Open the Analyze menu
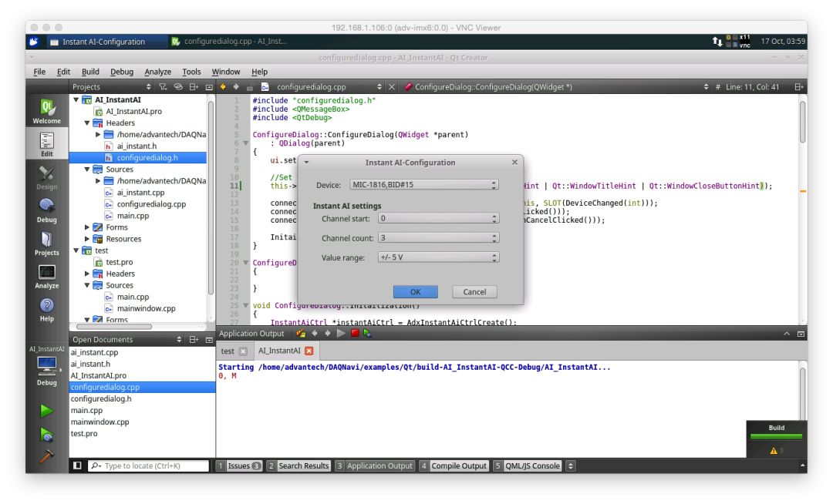 pos(158,72)
